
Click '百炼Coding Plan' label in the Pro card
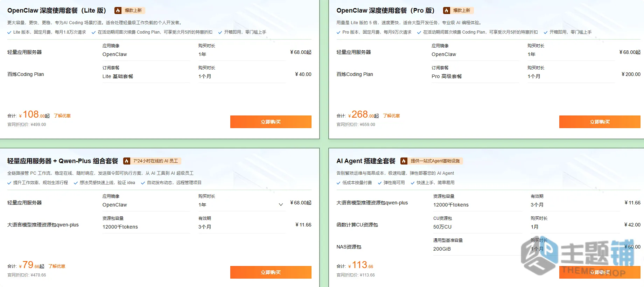tap(355, 74)
